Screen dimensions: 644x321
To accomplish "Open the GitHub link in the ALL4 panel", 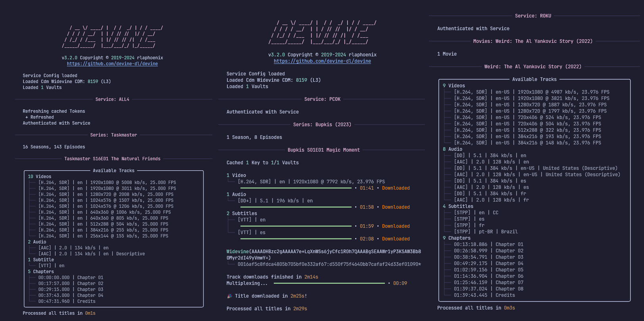I will [x=112, y=64].
